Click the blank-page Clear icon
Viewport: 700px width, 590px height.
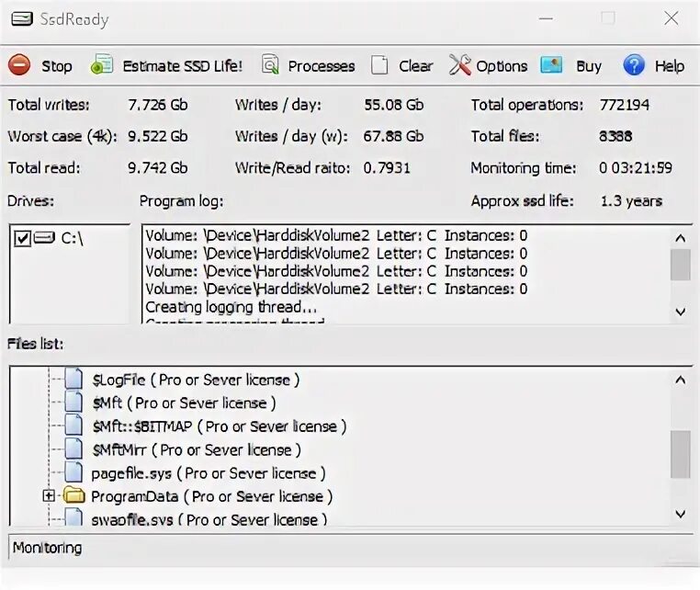[379, 65]
